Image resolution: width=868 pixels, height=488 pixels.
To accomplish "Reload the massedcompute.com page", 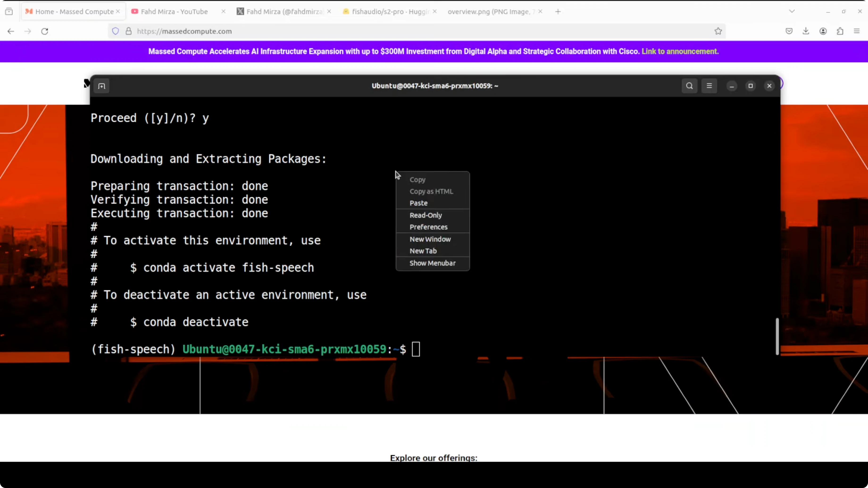I will [x=45, y=31].
